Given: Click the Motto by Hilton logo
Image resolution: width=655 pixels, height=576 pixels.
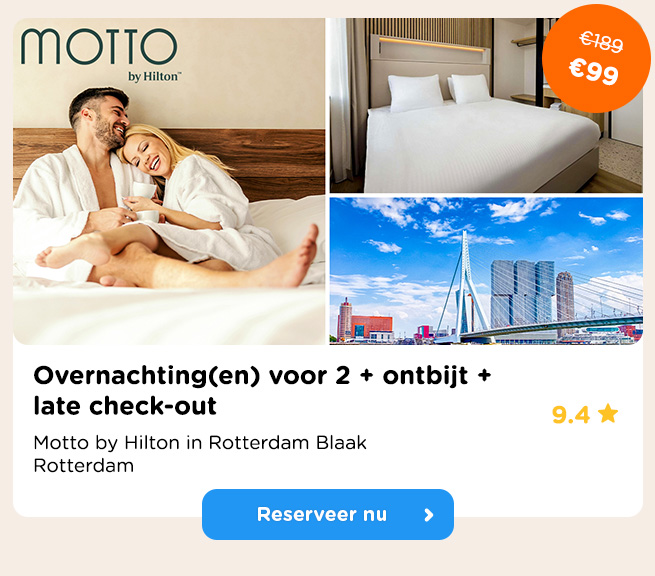Looking at the screenshot, I should click(x=101, y=55).
